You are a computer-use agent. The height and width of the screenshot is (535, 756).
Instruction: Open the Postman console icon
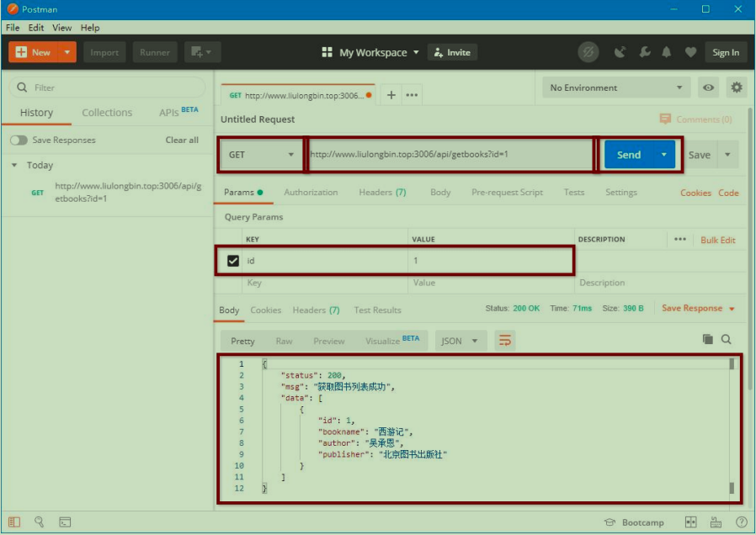click(x=65, y=522)
